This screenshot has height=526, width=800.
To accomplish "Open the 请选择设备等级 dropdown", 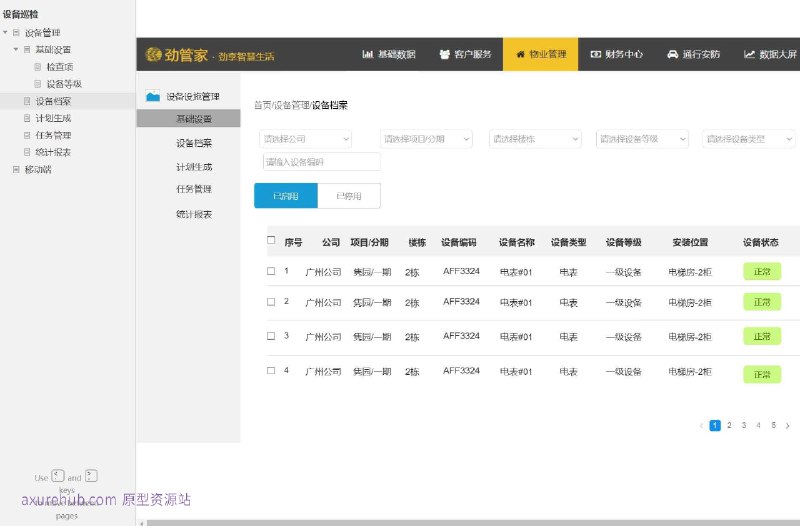I will [x=642, y=139].
